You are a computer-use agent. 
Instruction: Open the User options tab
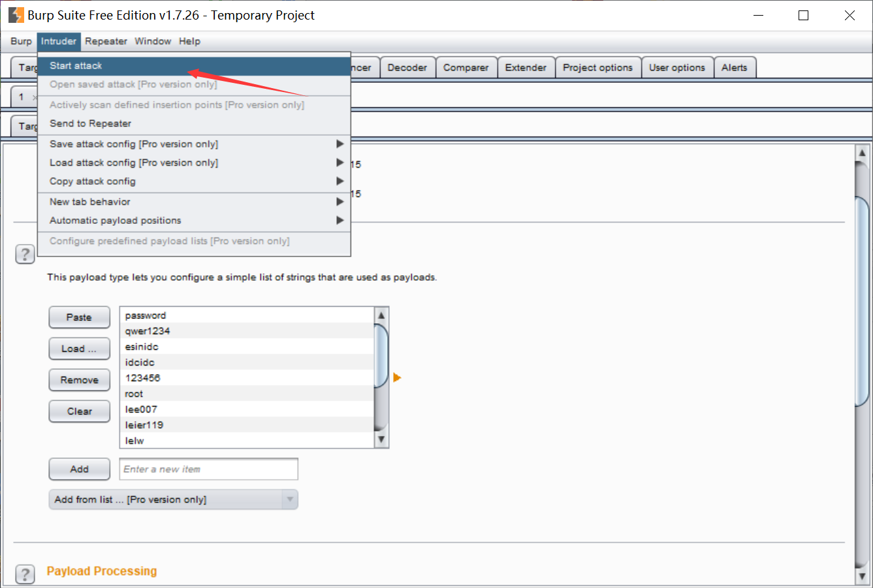click(x=677, y=67)
